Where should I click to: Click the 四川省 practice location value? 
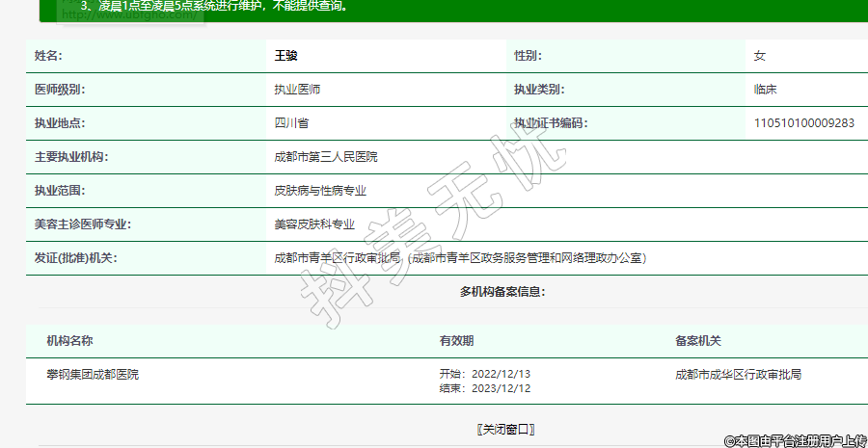coord(291,123)
